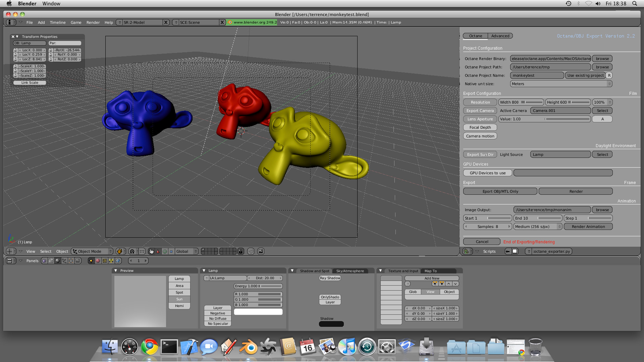Enable the No Specular lamp option
The width and height of the screenshot is (644, 362).
click(218, 324)
